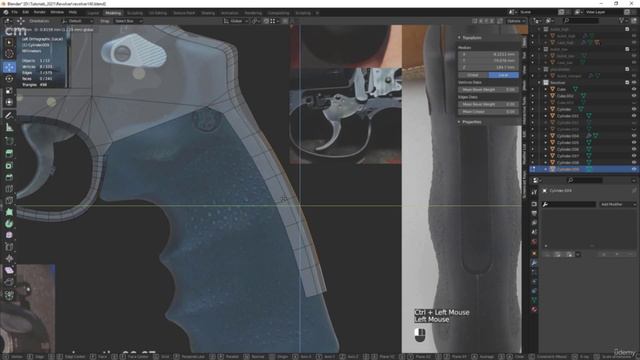The width and height of the screenshot is (640, 360).
Task: Select the Bevel tool
Action: tap(9, 177)
